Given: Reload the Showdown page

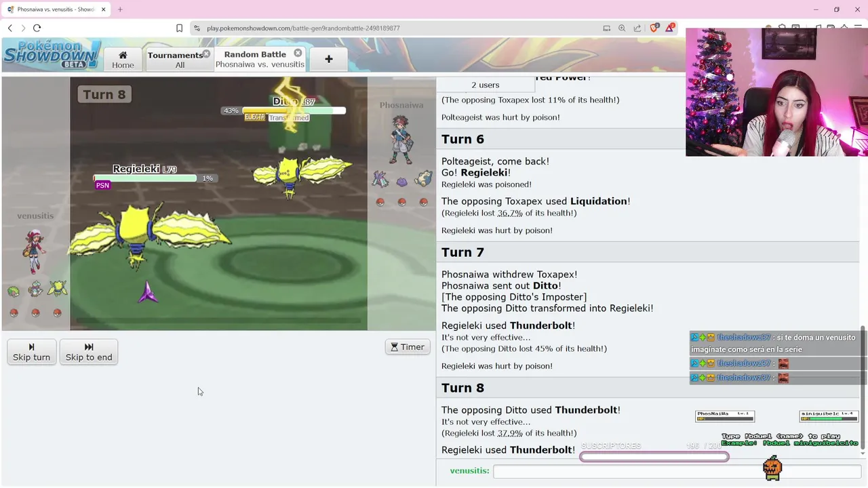Looking at the screenshot, I should pyautogui.click(x=37, y=28).
